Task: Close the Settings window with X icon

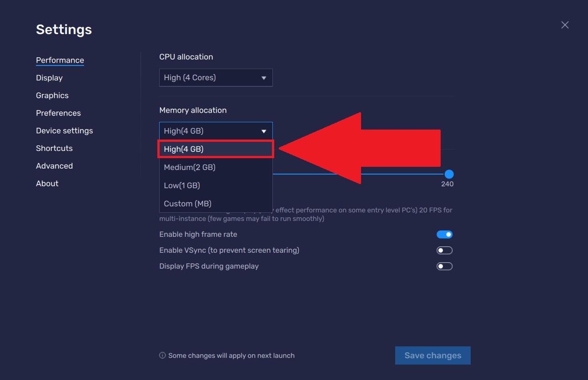Action: point(565,25)
